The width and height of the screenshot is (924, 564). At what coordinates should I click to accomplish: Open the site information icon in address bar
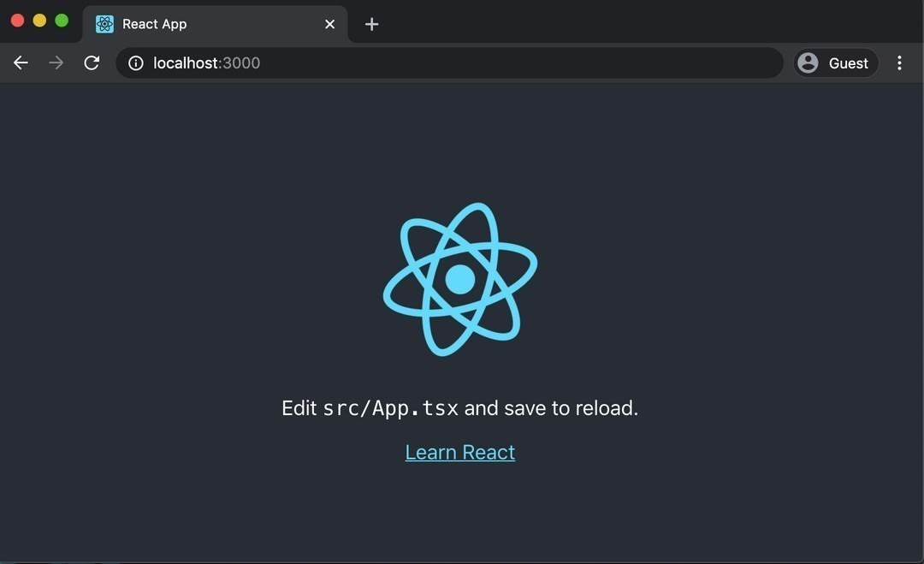[135, 62]
